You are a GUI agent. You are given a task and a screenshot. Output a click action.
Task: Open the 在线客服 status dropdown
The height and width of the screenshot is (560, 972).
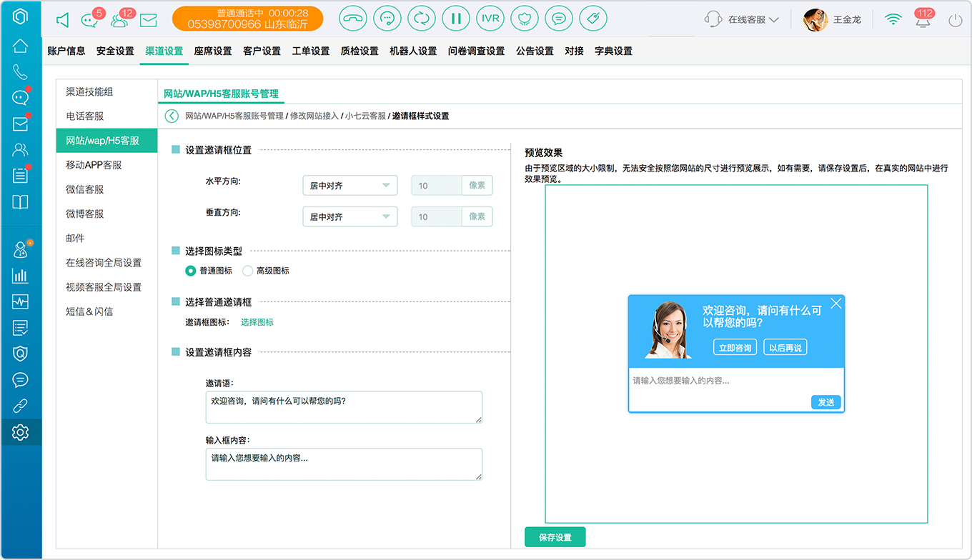[742, 20]
